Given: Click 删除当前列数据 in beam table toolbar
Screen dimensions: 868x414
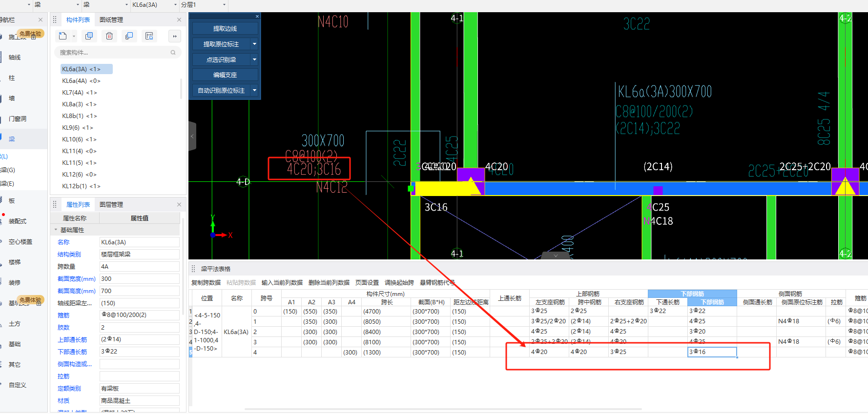Looking at the screenshot, I should 329,283.
